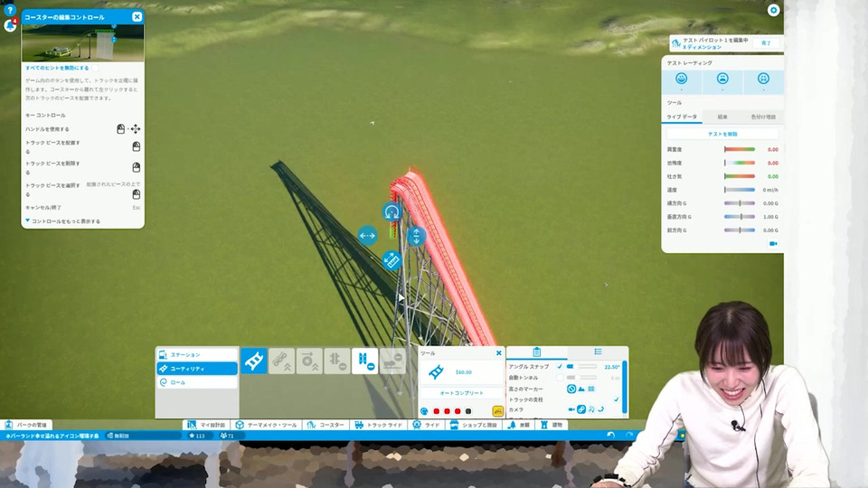Toggle the アングルステップ checkbox
The height and width of the screenshot is (488, 868).
click(560, 366)
